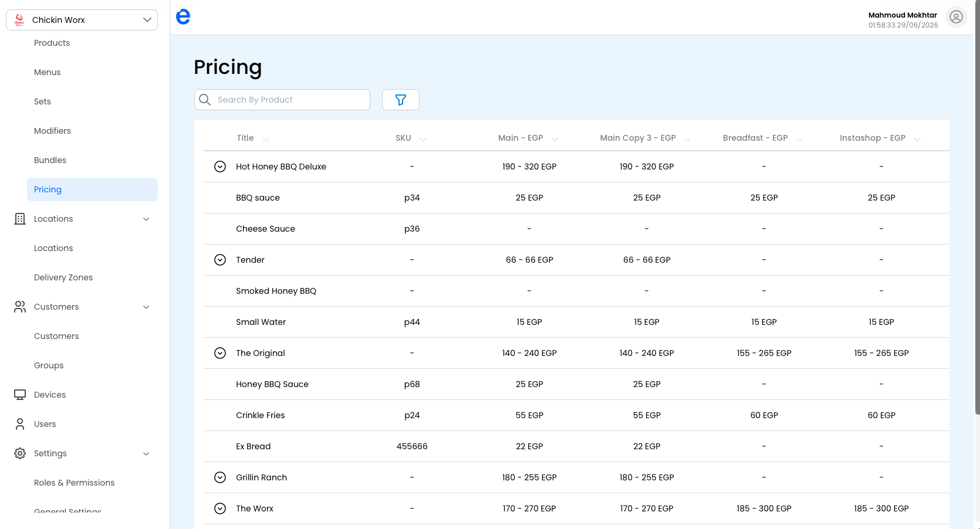Image resolution: width=980 pixels, height=529 pixels.
Task: Open the Menus sidebar item
Action: tap(48, 72)
